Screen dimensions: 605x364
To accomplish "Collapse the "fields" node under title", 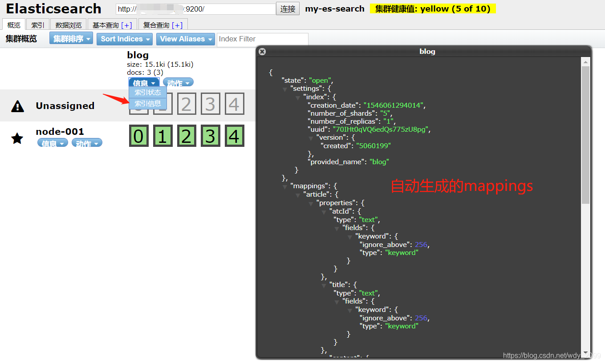I will 337,302.
